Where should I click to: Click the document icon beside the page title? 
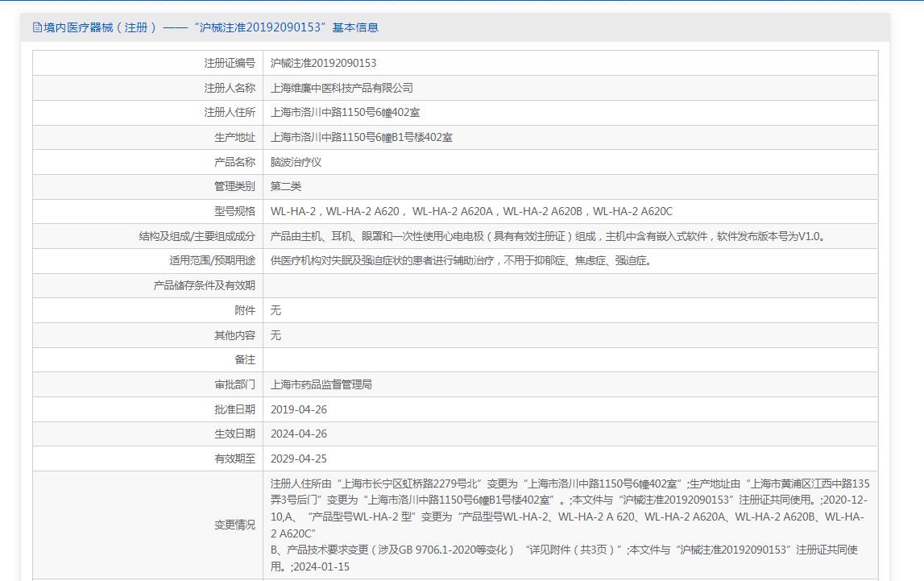point(37,27)
